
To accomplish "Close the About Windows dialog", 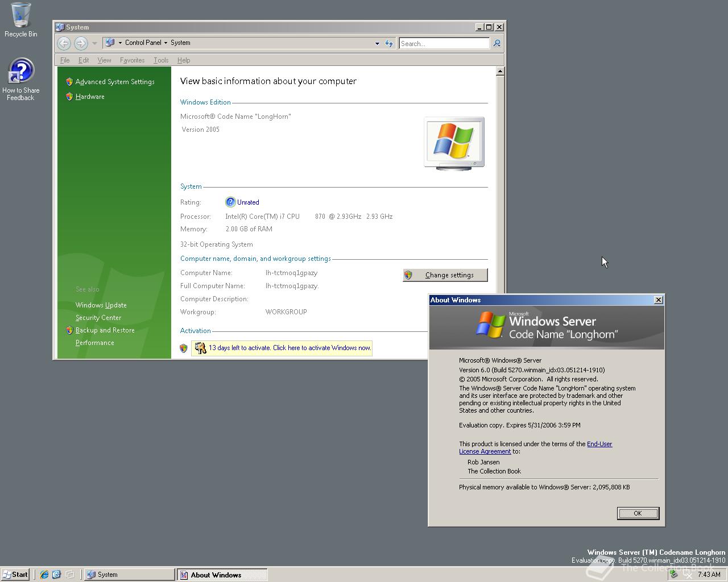I will coord(659,300).
